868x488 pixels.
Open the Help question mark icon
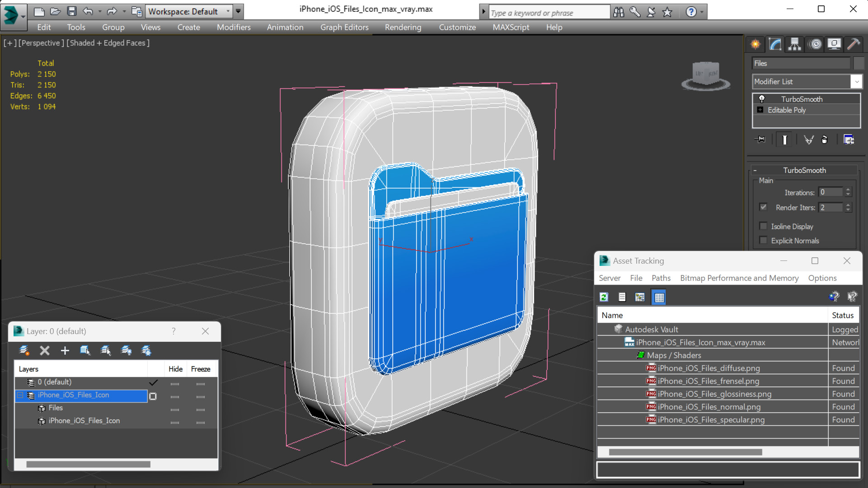tap(691, 12)
